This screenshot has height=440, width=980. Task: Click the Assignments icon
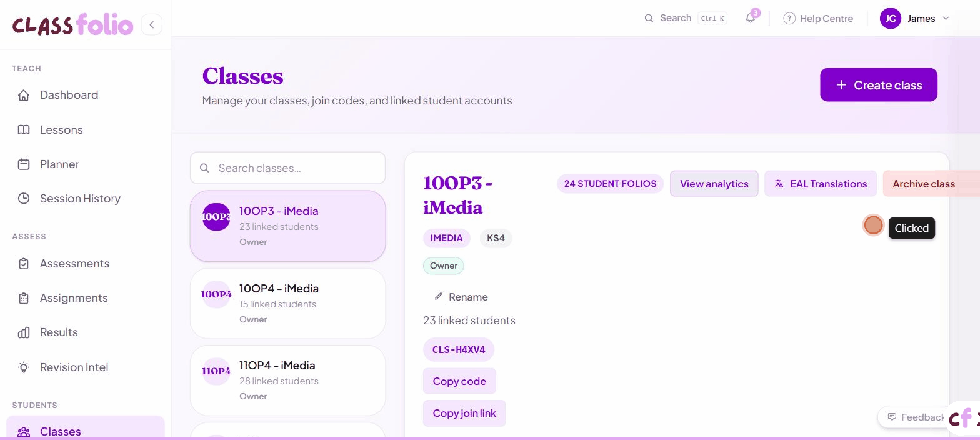(24, 297)
